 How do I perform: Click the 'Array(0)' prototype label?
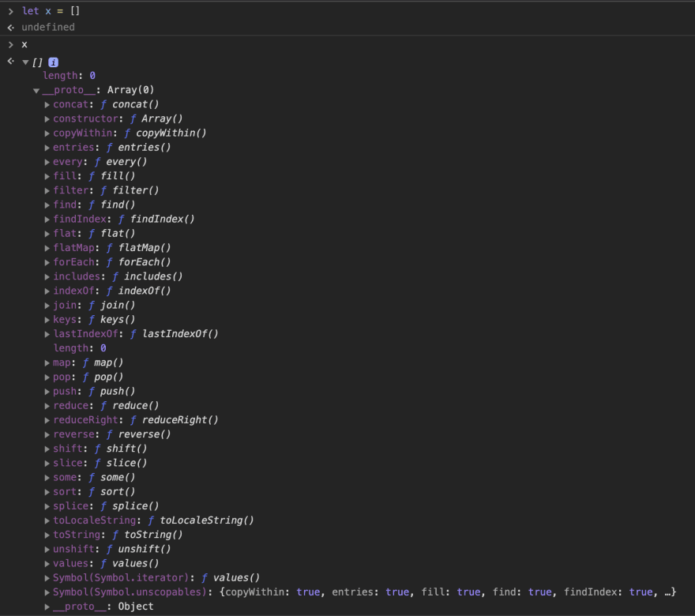pyautogui.click(x=131, y=90)
